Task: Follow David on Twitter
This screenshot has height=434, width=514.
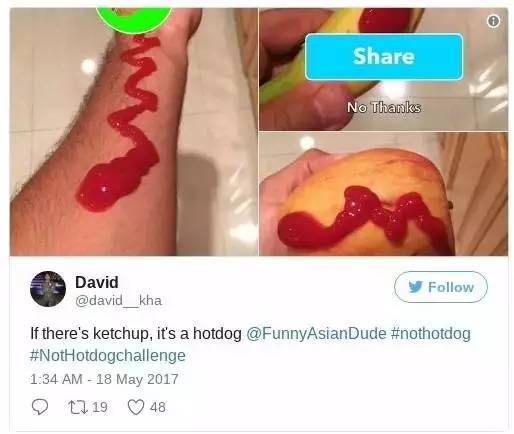Action: pos(441,287)
